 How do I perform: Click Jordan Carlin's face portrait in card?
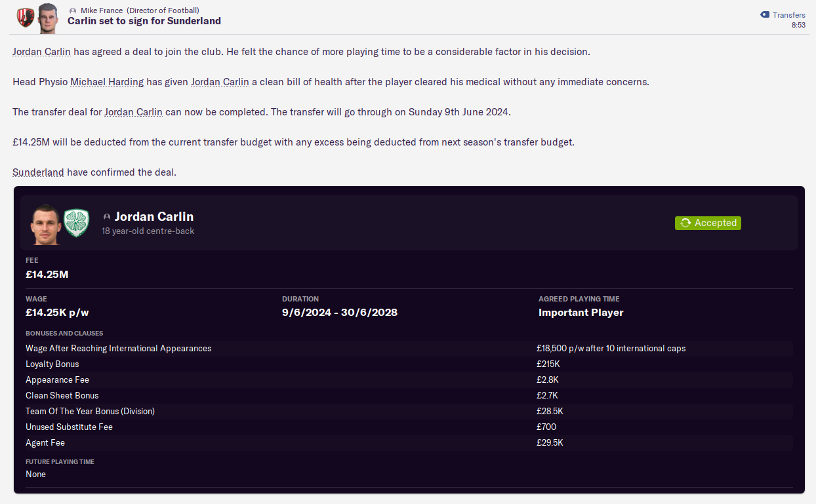(x=45, y=223)
